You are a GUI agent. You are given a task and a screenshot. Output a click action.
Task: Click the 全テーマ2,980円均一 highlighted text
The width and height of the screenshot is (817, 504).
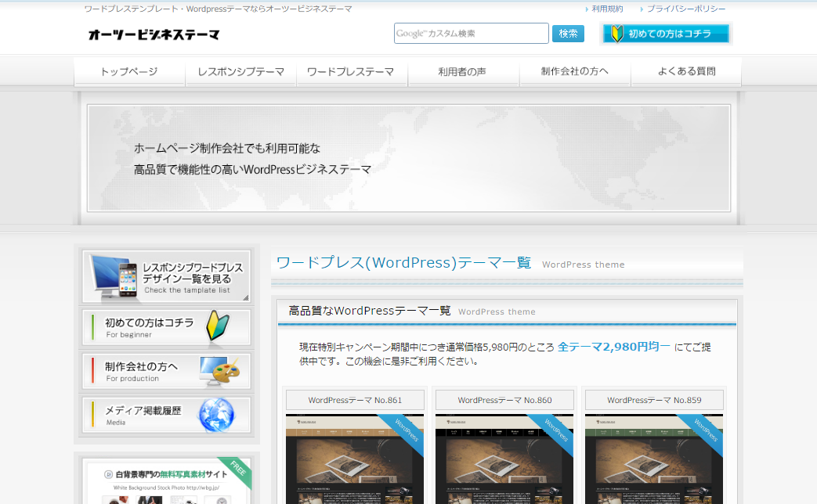point(614,347)
